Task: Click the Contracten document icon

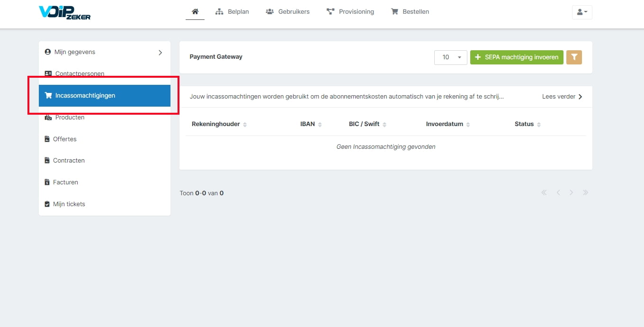Action: (47, 161)
